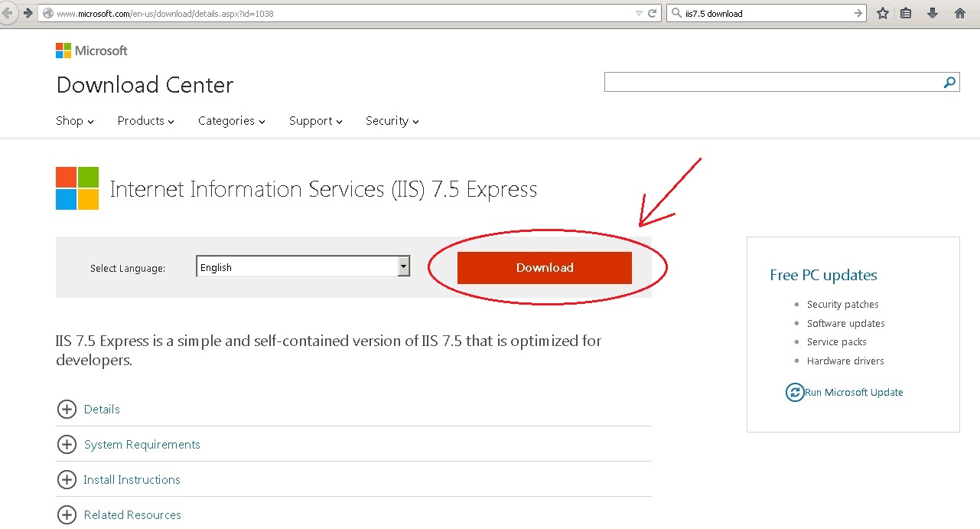Expand Install Instructions plus icon
The width and height of the screenshot is (980, 529).
pyautogui.click(x=67, y=480)
